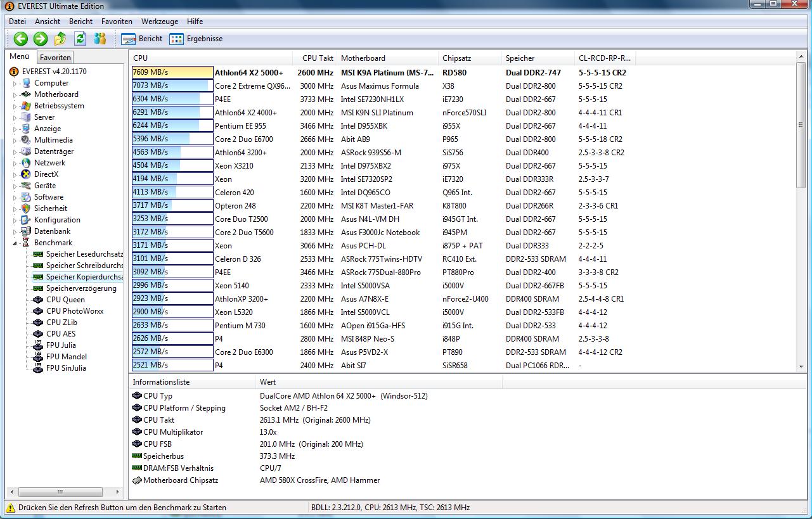
Task: Click the Refresh toolbar icon
Action: click(x=80, y=39)
